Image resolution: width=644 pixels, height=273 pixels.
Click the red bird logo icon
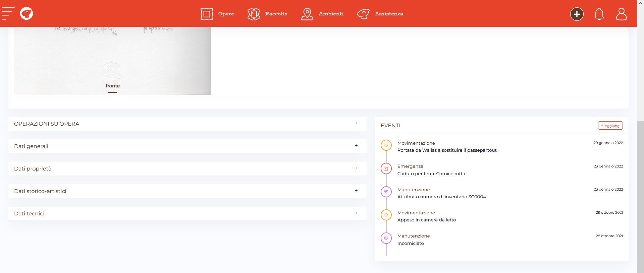tap(26, 13)
